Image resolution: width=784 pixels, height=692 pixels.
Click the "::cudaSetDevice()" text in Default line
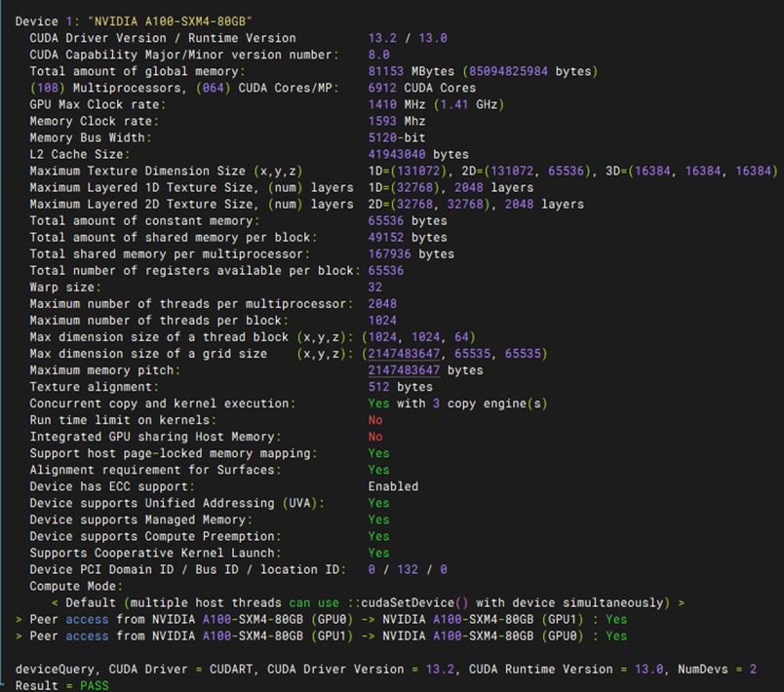tap(408, 602)
